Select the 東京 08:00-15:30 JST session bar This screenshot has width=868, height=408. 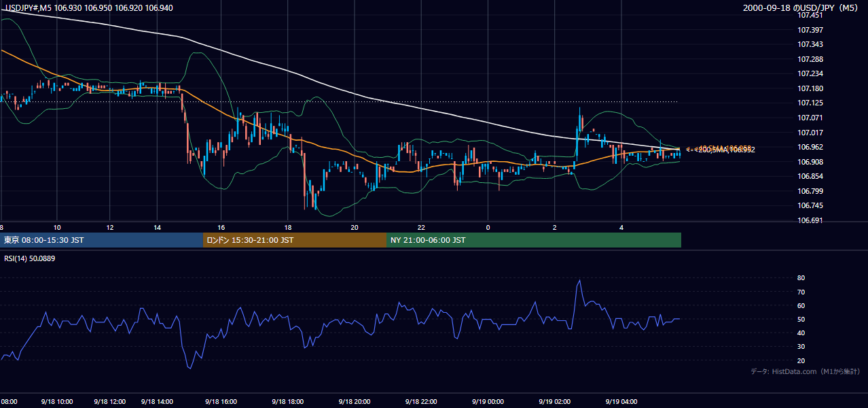tap(102, 240)
